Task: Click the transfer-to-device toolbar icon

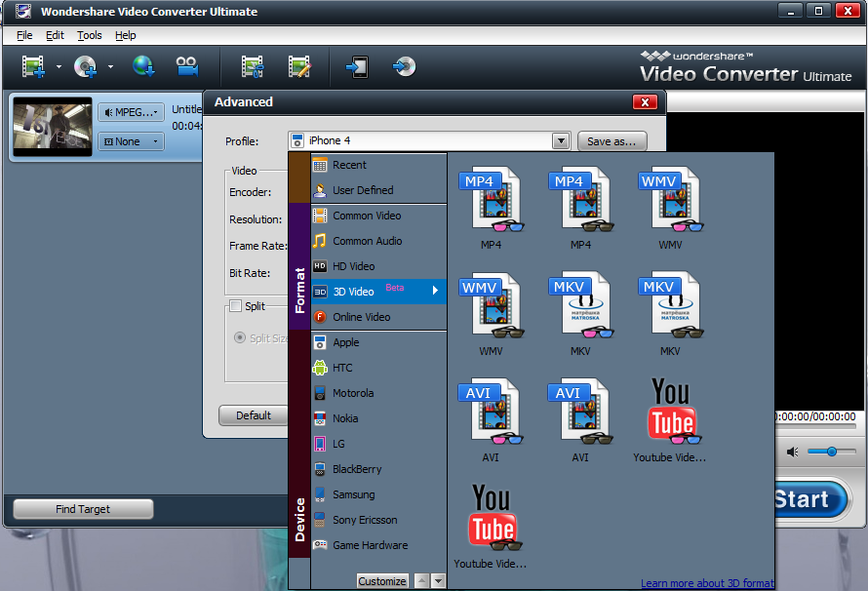Action: tap(359, 66)
